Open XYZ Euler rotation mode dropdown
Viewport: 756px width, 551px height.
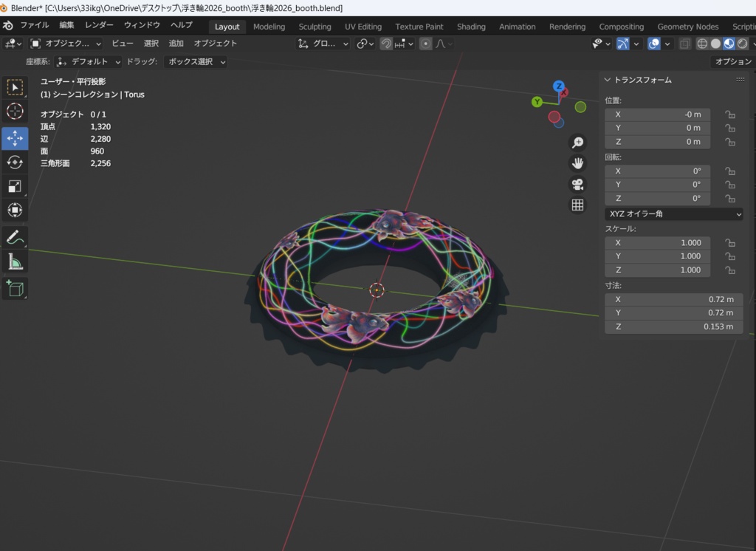673,213
